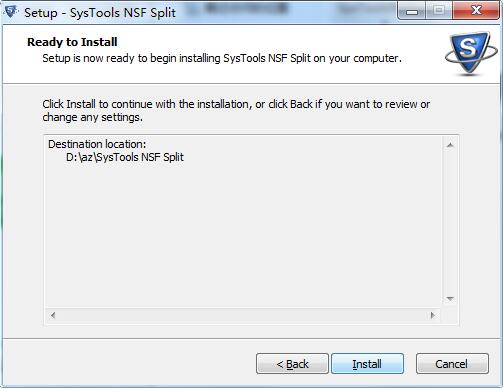Click the vertical scrollbar track in summary box
The image size is (503, 388).
click(450, 222)
